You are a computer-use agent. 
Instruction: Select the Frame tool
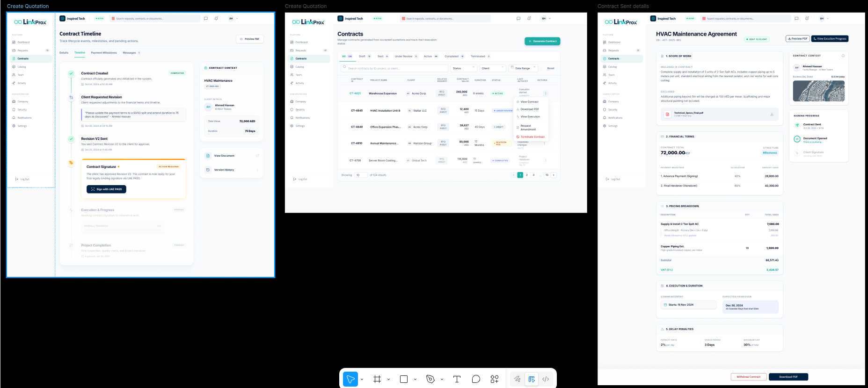pyautogui.click(x=377, y=379)
